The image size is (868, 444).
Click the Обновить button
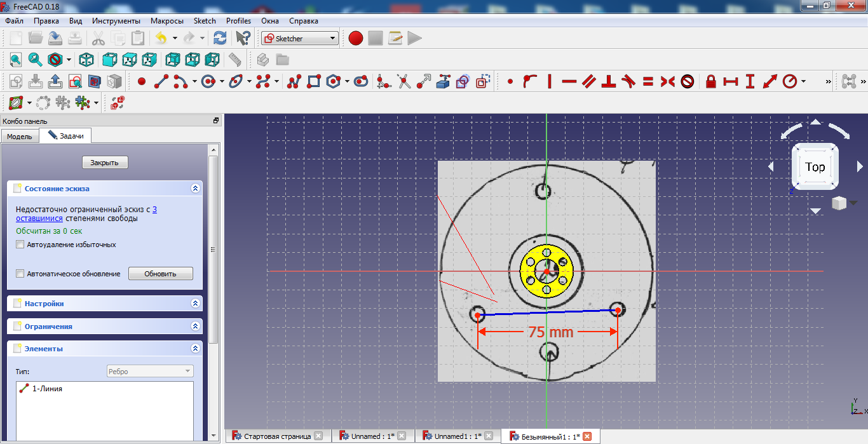tap(161, 274)
